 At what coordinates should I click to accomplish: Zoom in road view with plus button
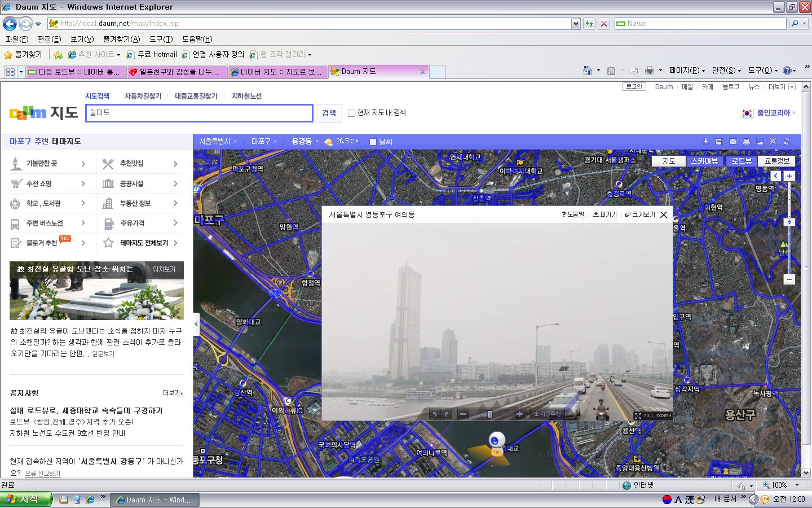[519, 414]
